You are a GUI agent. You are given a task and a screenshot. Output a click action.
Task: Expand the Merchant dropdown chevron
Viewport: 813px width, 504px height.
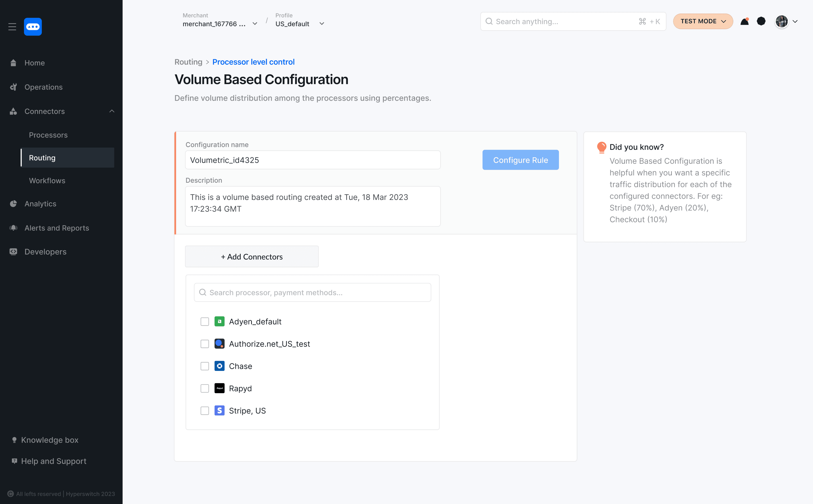[255, 24]
